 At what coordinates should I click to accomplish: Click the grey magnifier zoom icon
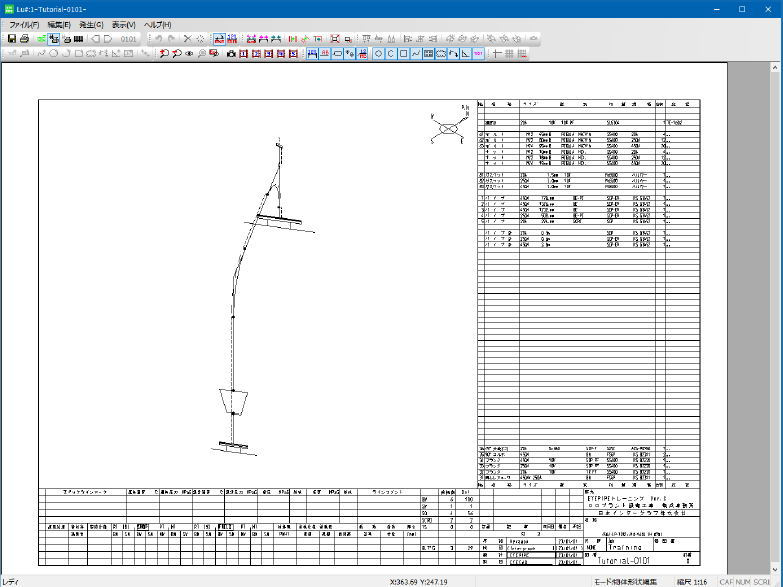pos(202,53)
